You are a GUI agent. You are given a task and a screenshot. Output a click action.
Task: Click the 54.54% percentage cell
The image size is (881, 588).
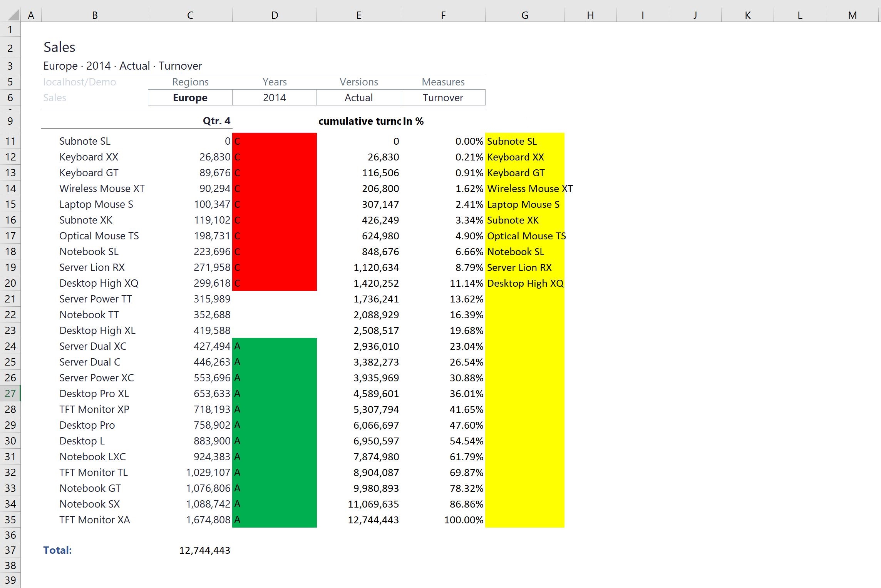[x=467, y=441]
